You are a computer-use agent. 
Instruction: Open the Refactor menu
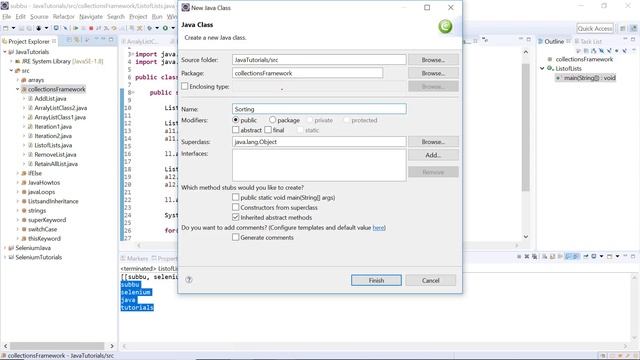point(64,17)
